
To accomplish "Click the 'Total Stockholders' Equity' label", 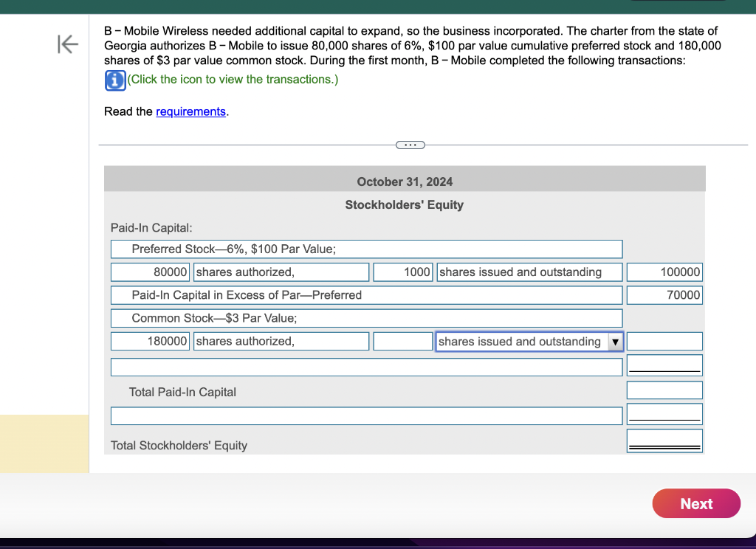I will coord(179,446).
